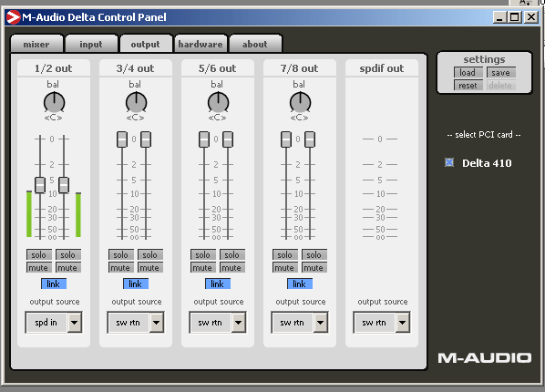Click the save settings button
Viewport: 545px width, 392px height.
point(501,73)
